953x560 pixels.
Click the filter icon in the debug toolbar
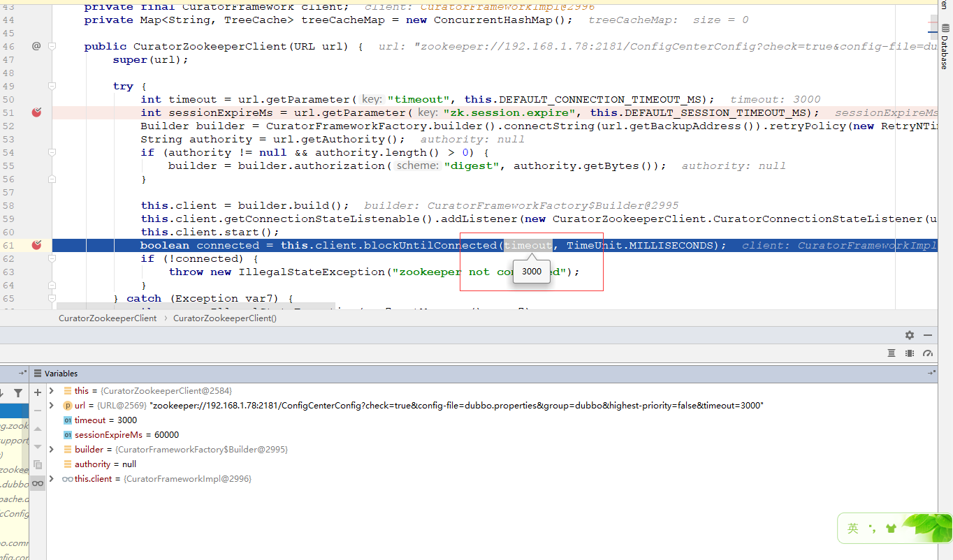click(x=17, y=392)
